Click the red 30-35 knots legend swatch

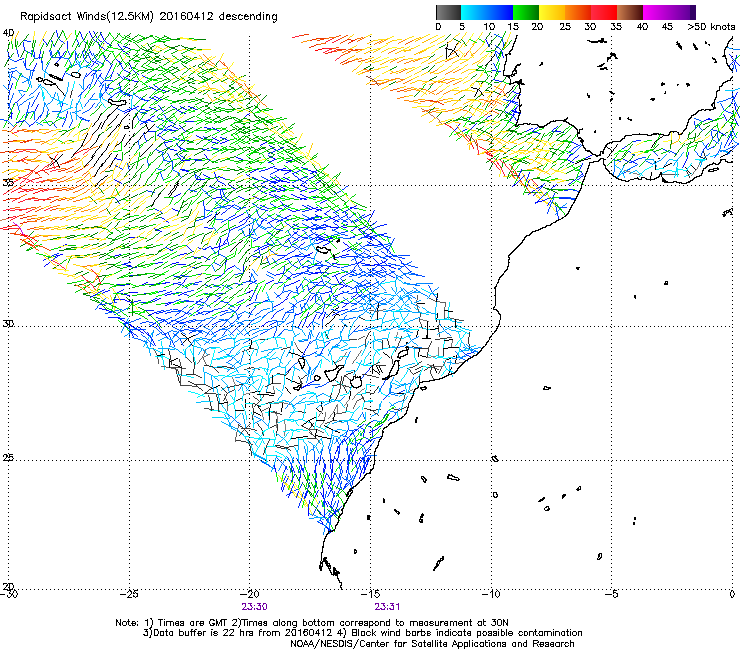point(604,12)
